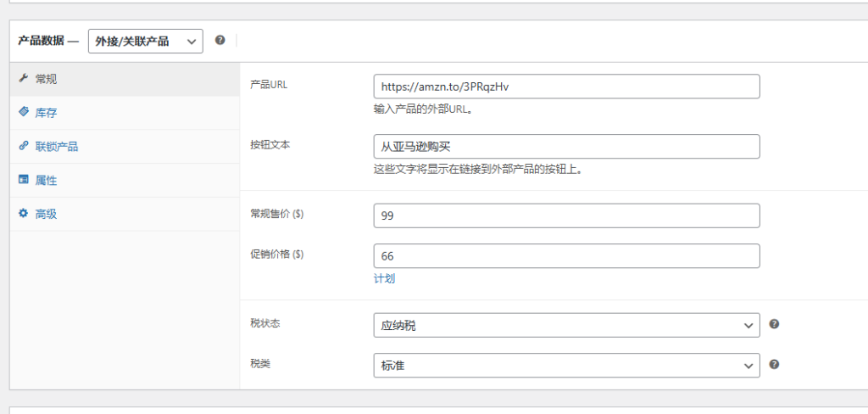Click the 常规售价 ($) label
Viewport: 868px width, 414px height.
coord(277,214)
